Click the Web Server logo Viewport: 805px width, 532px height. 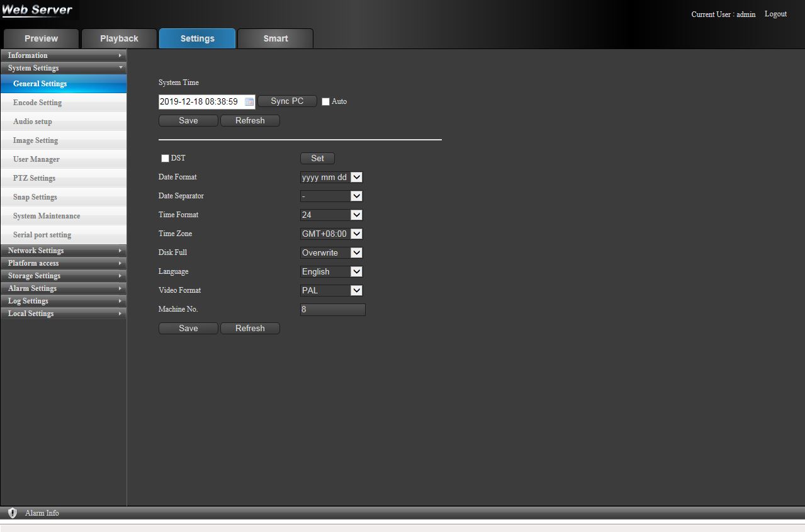pyautogui.click(x=38, y=10)
